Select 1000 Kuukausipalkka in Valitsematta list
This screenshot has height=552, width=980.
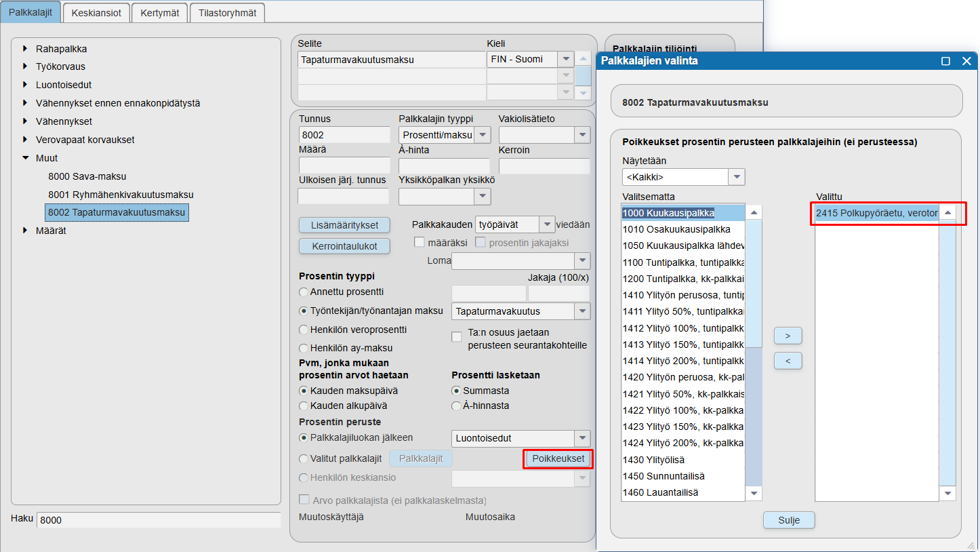pos(683,212)
